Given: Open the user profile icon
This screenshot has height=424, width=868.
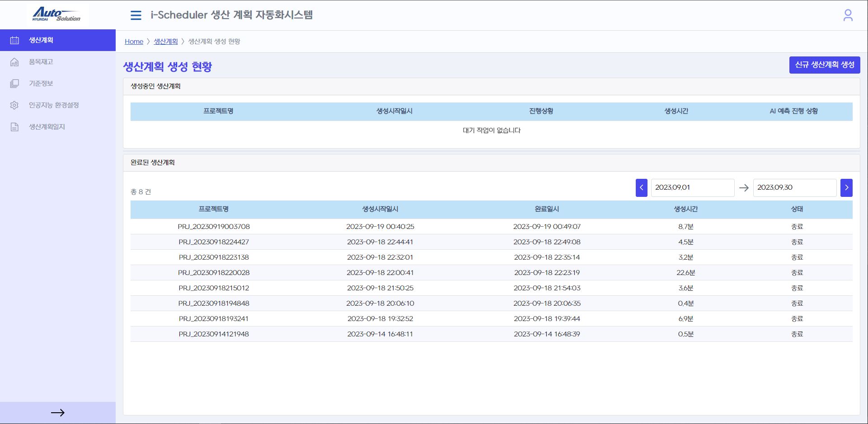Looking at the screenshot, I should point(848,15).
